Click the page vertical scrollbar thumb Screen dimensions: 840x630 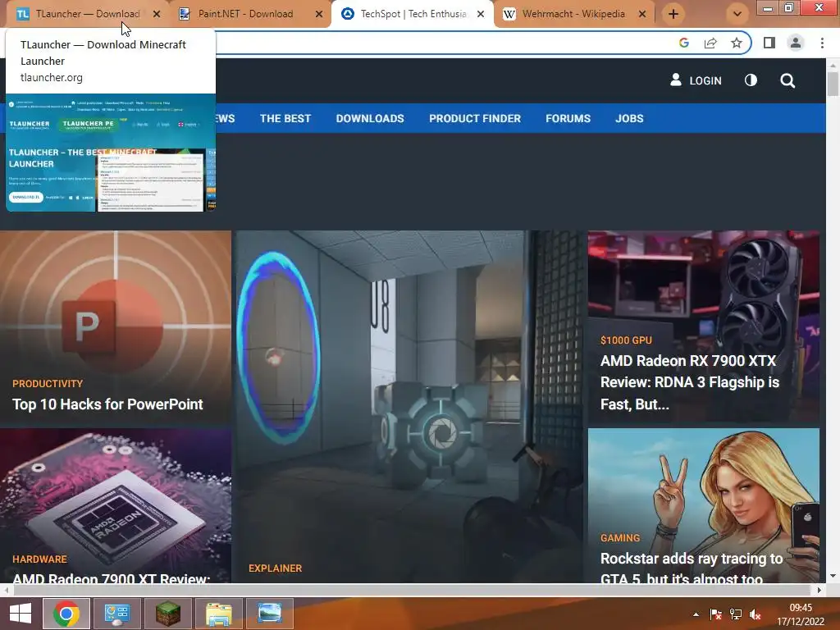click(x=833, y=84)
